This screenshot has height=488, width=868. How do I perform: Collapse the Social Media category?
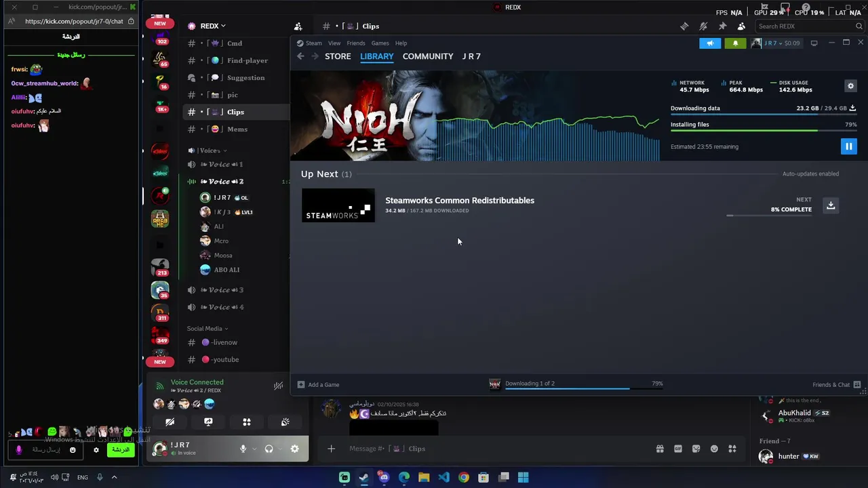pos(208,329)
